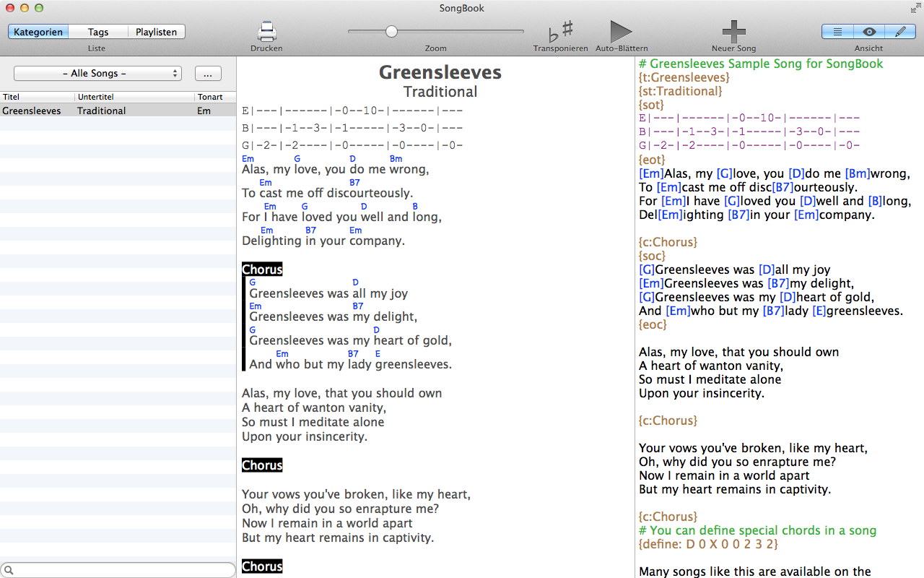Open the Alle Songs dropdown
Image resolution: width=924 pixels, height=578 pixels.
(97, 74)
